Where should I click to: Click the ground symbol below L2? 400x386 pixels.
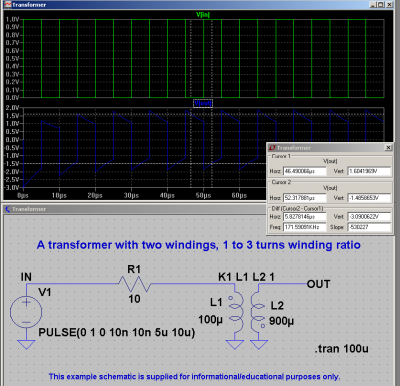pos(259,344)
